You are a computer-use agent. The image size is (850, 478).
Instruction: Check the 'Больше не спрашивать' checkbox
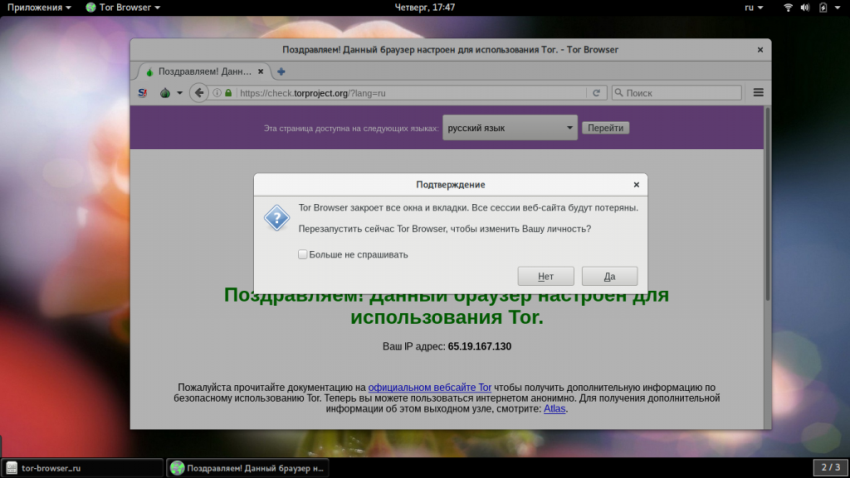pos(303,254)
